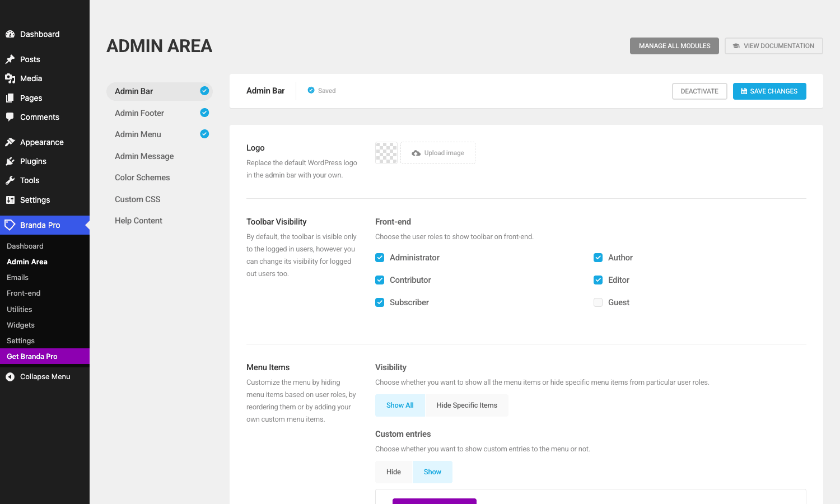
Task: Click the Pages icon in the sidebar
Action: (10, 98)
